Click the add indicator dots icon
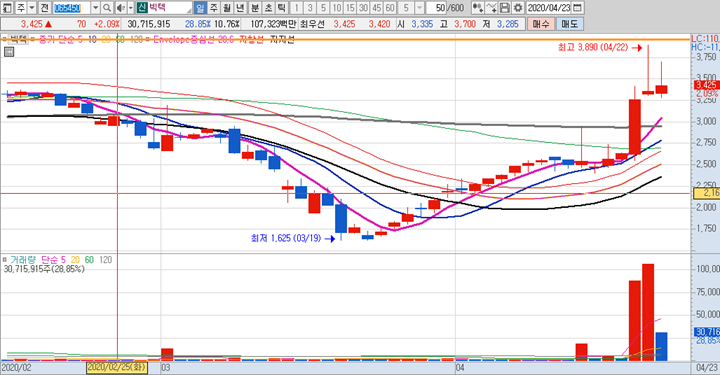 [478, 8]
